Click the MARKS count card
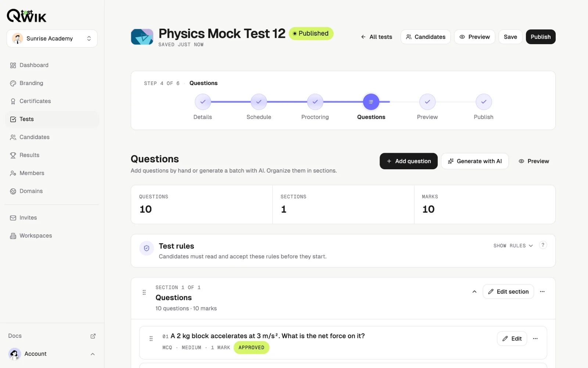This screenshot has width=588, height=368. [485, 205]
